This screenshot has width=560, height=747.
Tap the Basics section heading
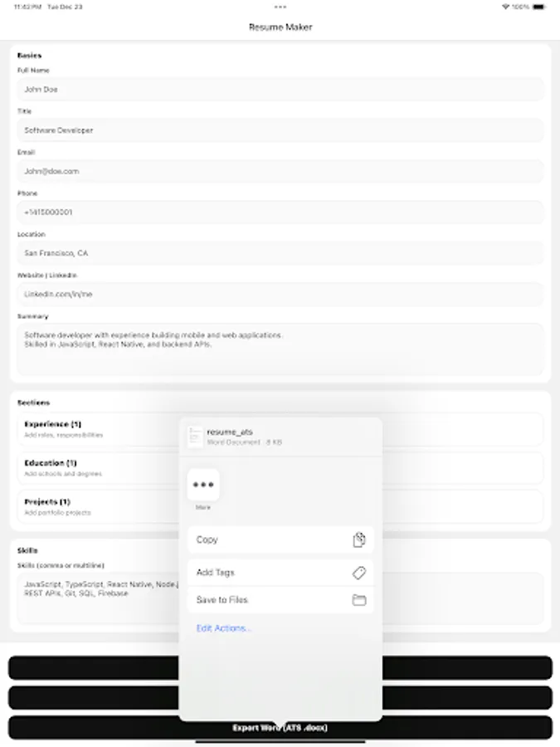pyautogui.click(x=30, y=56)
